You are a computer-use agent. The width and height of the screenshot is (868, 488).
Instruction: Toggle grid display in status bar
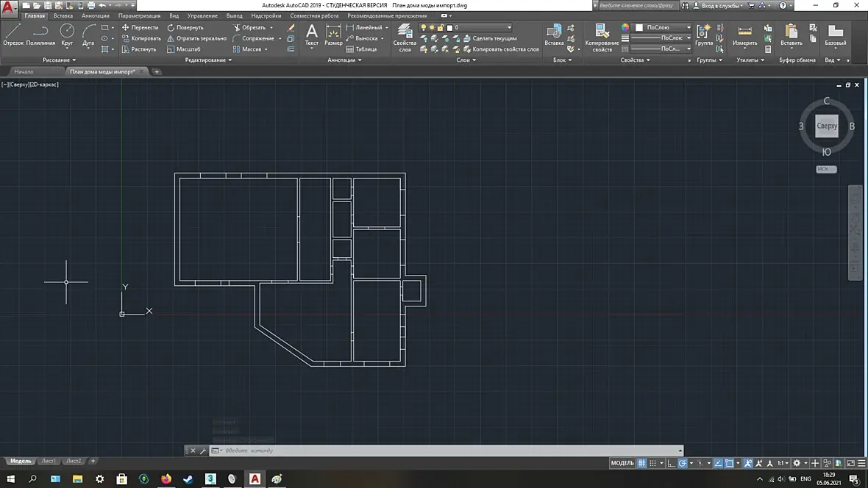pos(641,463)
